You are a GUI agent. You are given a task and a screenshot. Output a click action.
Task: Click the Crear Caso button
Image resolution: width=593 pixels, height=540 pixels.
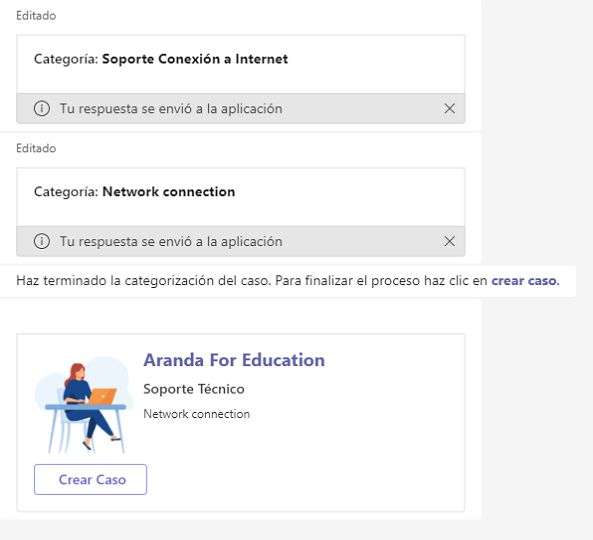[90, 479]
